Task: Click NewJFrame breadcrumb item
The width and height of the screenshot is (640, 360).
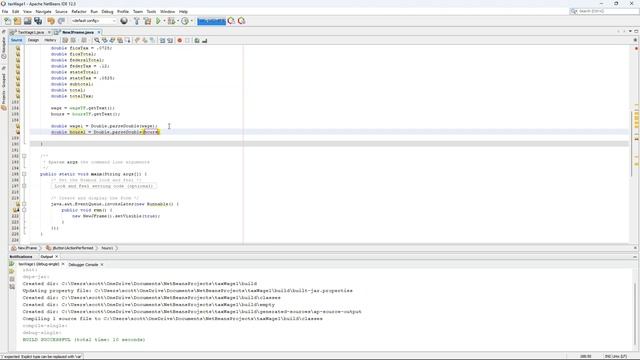Action: (24, 248)
